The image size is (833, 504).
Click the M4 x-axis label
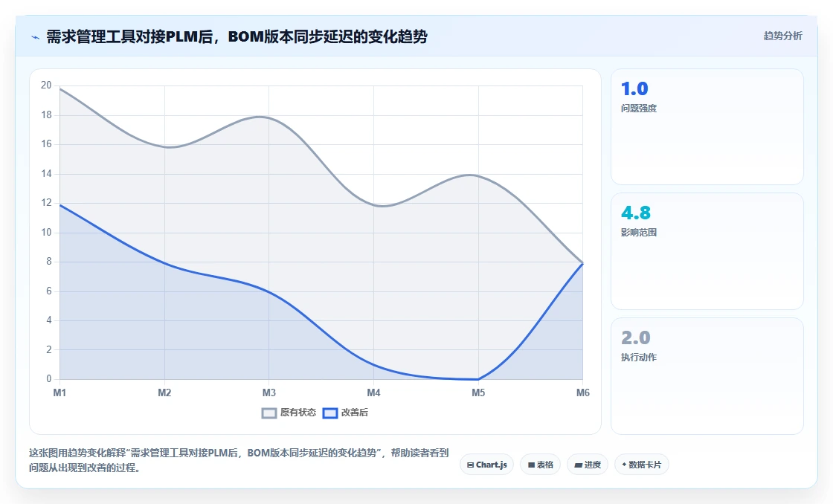point(373,393)
